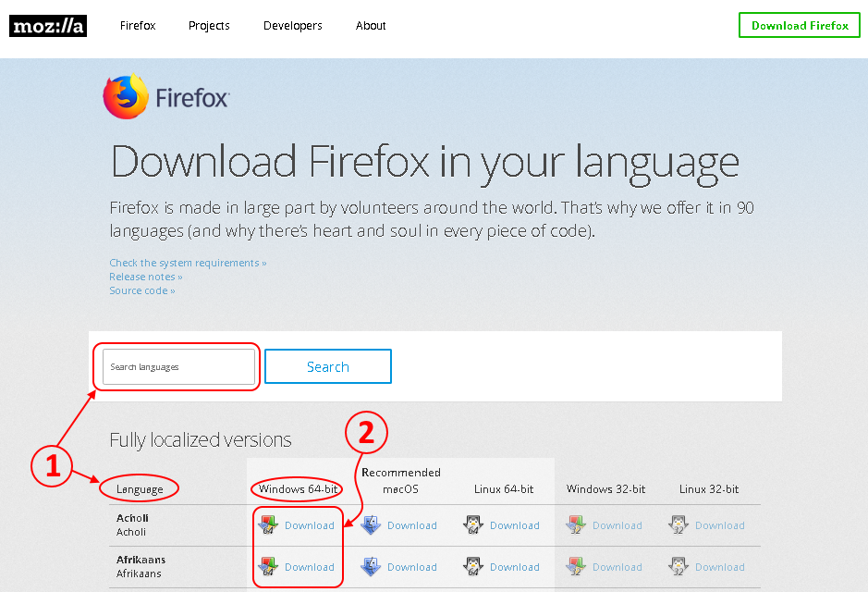Click the Windows 32-bit column header

[x=606, y=489]
